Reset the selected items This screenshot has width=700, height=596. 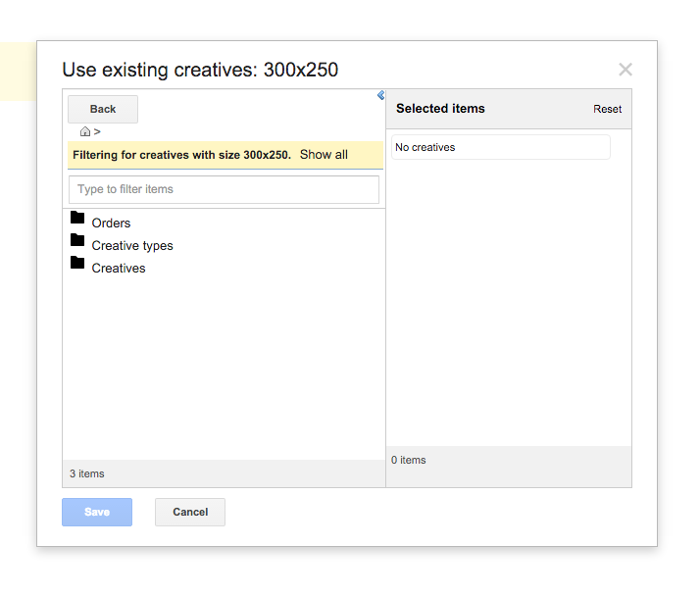pyautogui.click(x=607, y=109)
